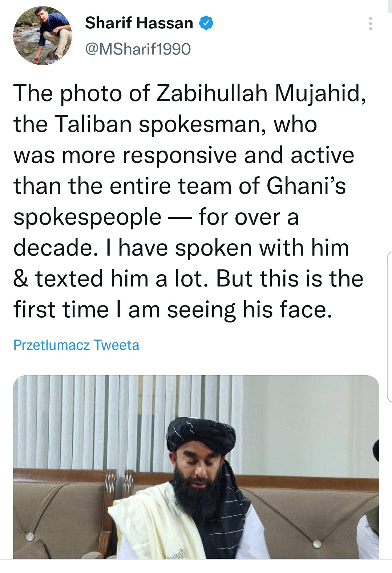Open the @MSharif1990 handle

(138, 49)
